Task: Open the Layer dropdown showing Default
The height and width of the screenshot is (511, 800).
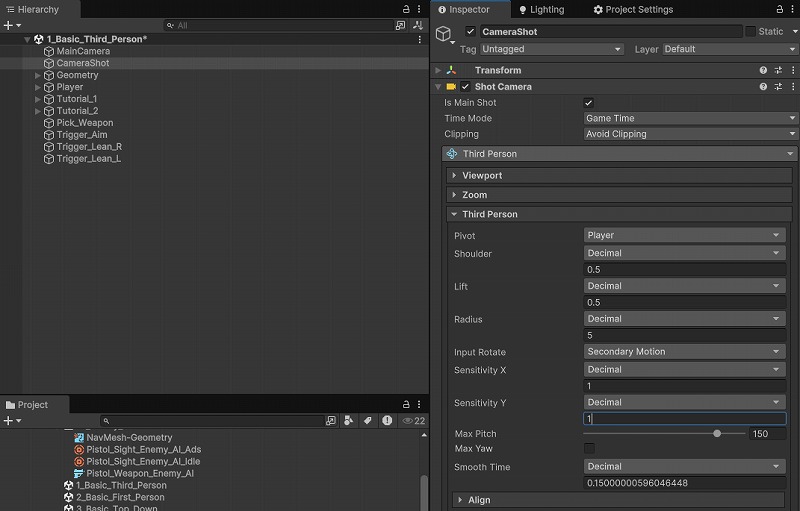Action: click(x=730, y=49)
